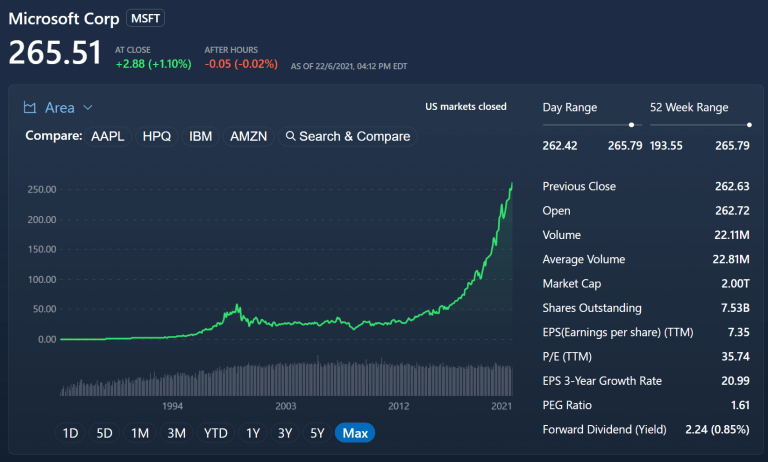
Task: Select the 3M chart range
Action: click(176, 433)
